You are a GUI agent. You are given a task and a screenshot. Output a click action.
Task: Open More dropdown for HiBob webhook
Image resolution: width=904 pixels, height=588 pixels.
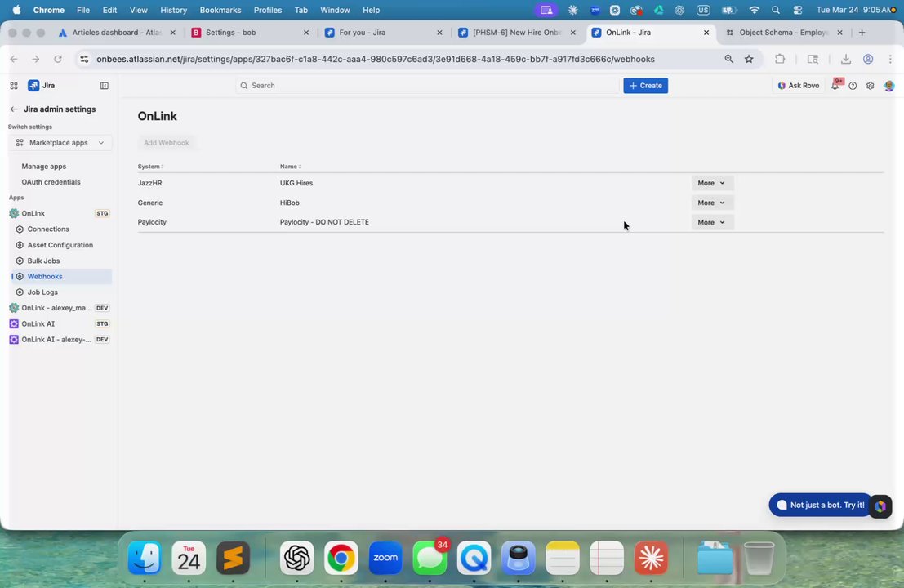[x=711, y=203]
